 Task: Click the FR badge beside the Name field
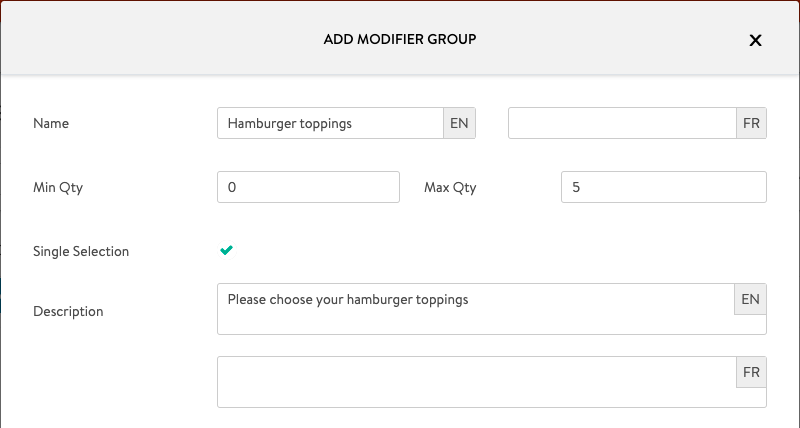pos(752,123)
